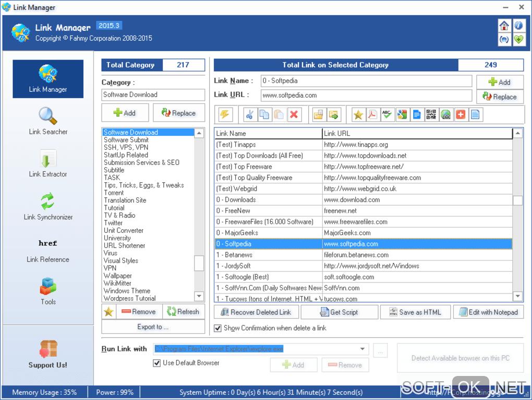Select the 0 - FreeNew link row
This screenshot has width=532, height=400.
coord(364,211)
